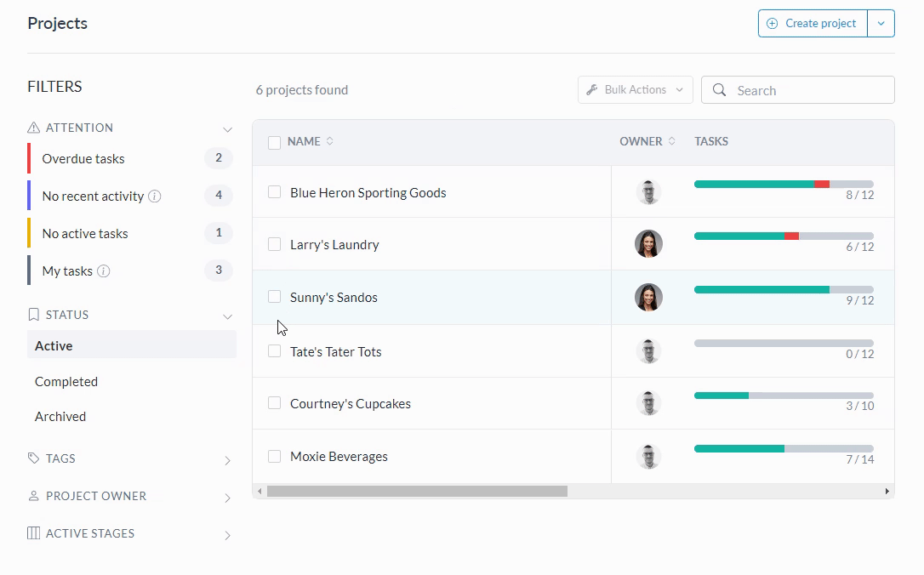Open the Sunny's Sandos project

click(334, 298)
